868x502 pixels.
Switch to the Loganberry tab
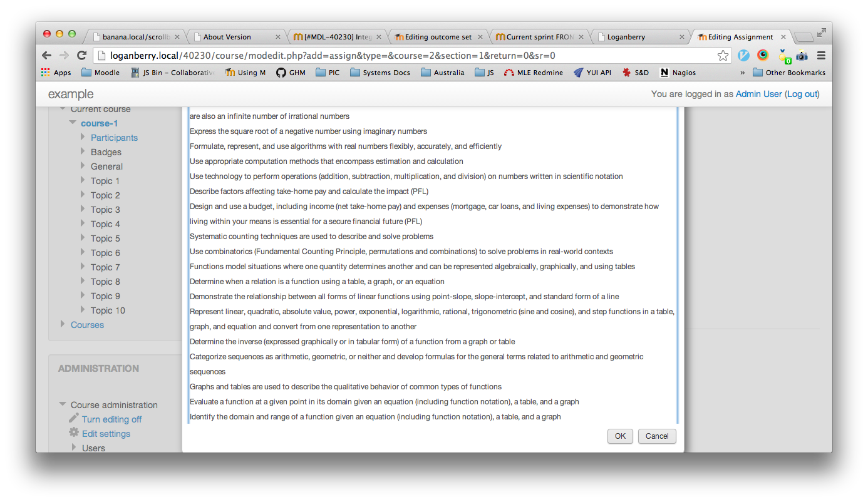point(639,37)
